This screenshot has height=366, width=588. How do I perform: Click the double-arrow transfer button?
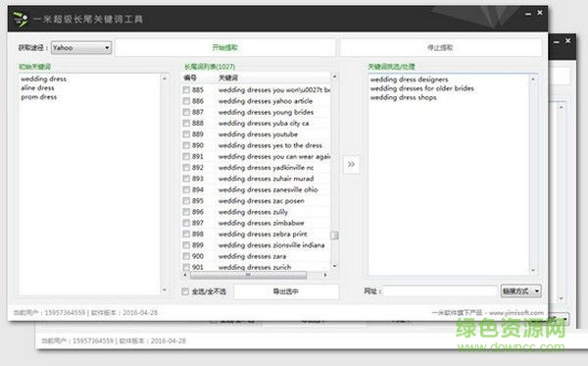[352, 165]
